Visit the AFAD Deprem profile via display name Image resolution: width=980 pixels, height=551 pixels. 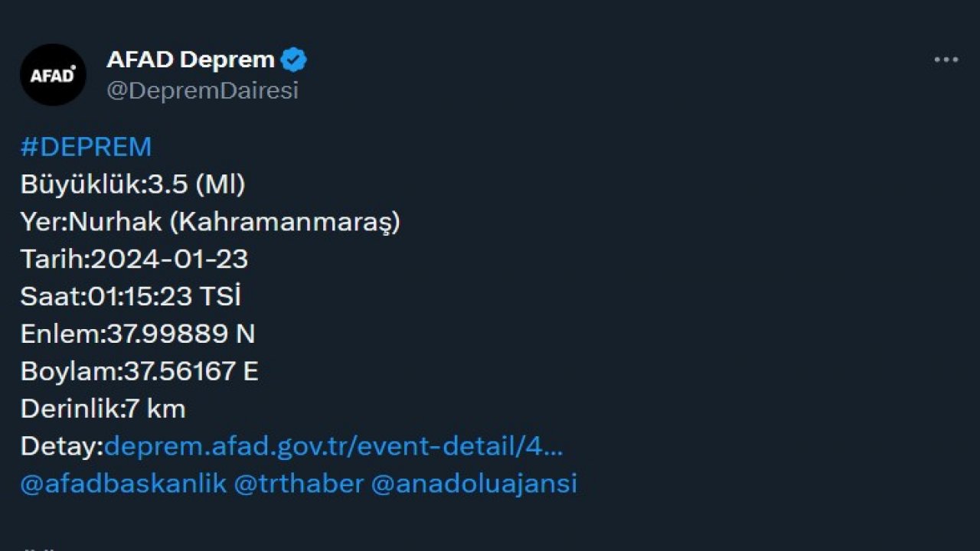(190, 59)
